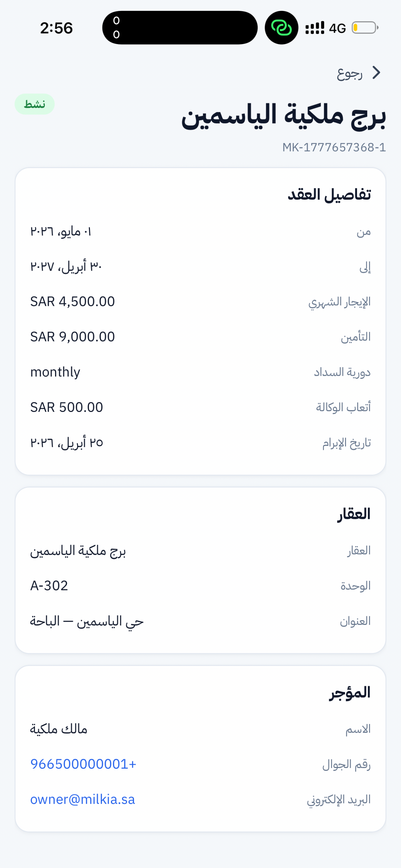This screenshot has width=401, height=868.
Task: Tap the 2:56 clock in status bar
Action: click(x=56, y=28)
